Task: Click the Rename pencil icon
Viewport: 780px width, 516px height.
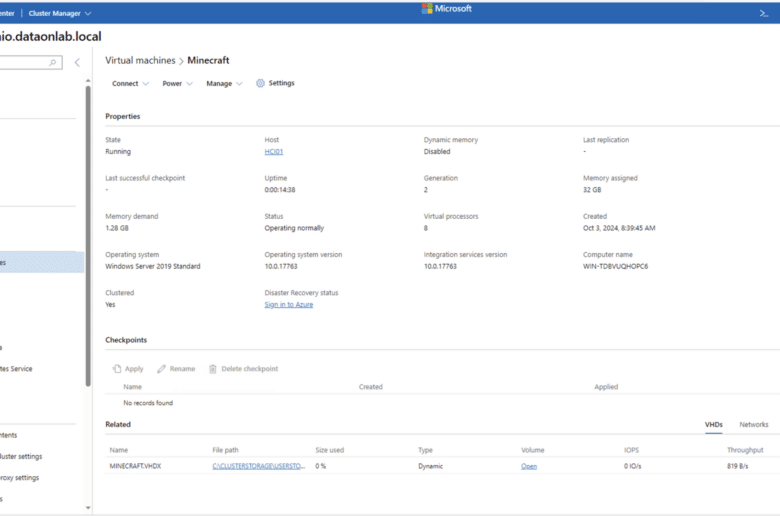Action: tap(161, 369)
